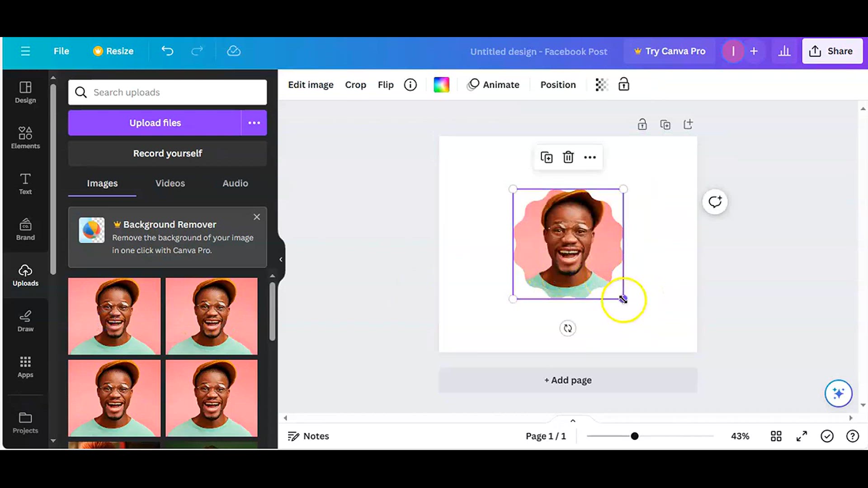868x488 pixels.
Task: Open upload options three-dot dropdown
Action: pyautogui.click(x=254, y=123)
